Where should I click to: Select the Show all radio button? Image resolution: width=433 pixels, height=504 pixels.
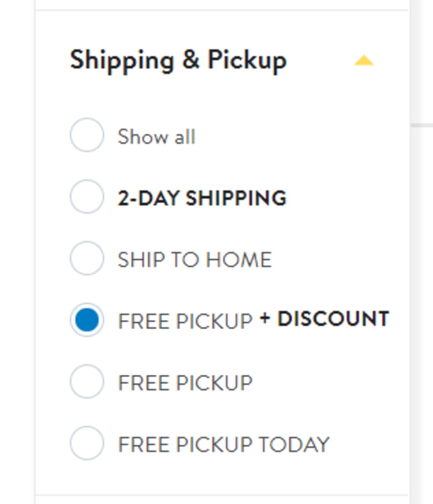pyautogui.click(x=87, y=136)
